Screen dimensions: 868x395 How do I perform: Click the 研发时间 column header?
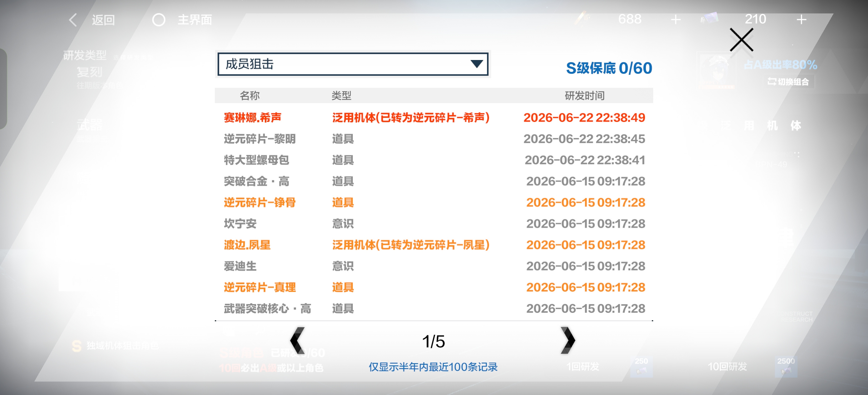tap(584, 96)
